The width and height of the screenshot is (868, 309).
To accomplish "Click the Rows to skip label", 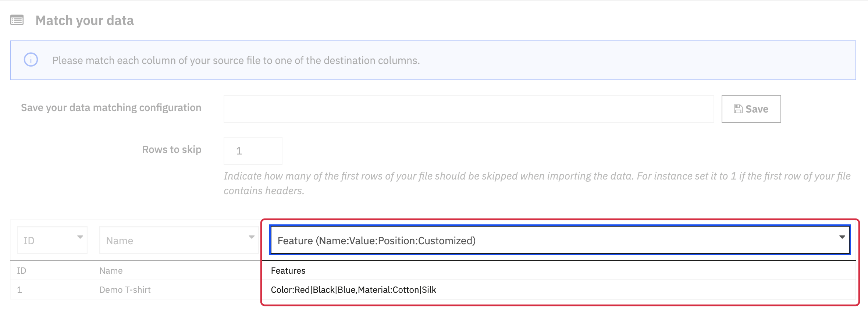I will 172,150.
